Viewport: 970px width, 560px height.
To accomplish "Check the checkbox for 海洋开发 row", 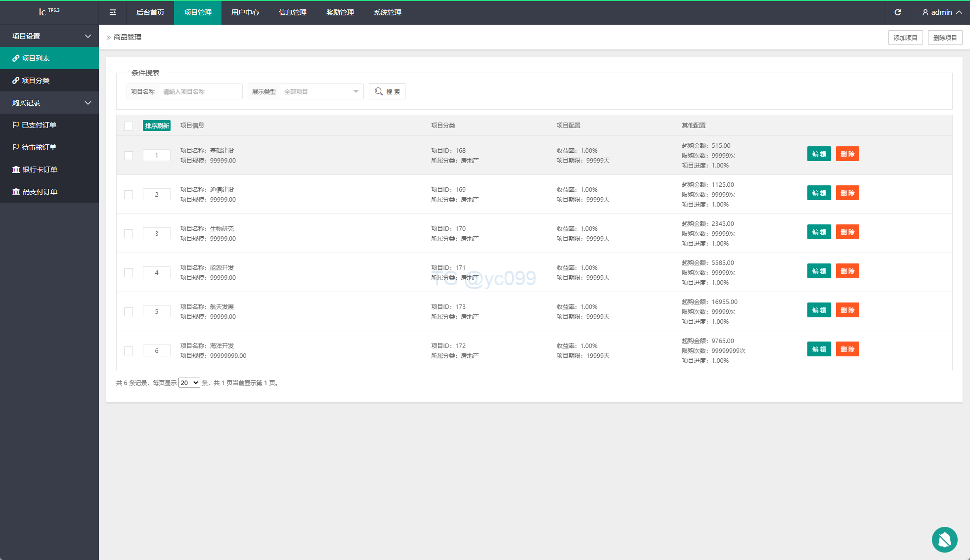I will click(x=129, y=351).
